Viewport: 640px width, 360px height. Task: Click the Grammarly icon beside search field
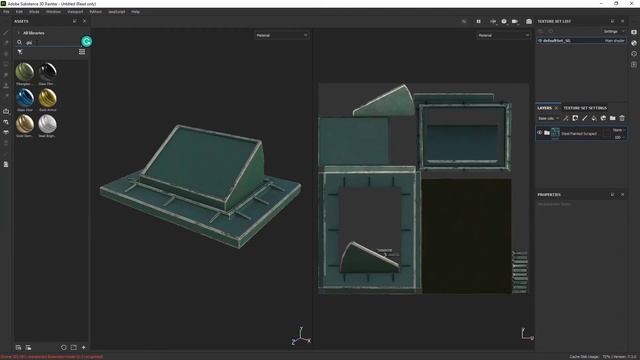[x=87, y=41]
